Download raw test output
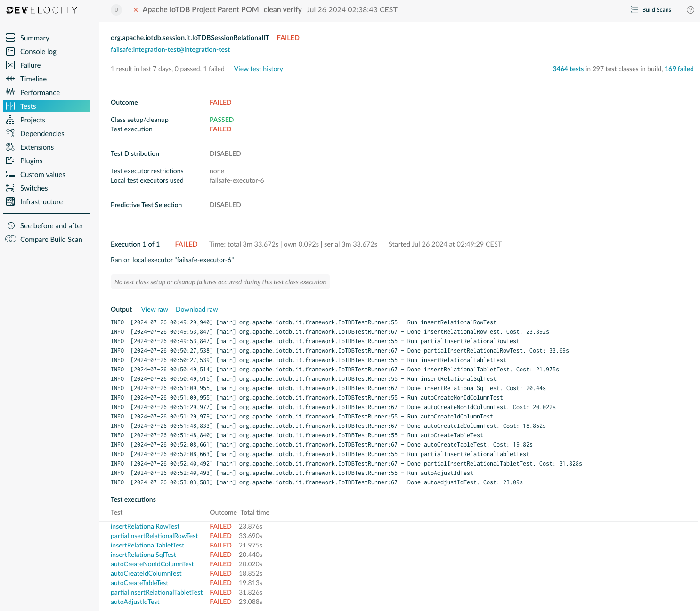 coord(196,309)
